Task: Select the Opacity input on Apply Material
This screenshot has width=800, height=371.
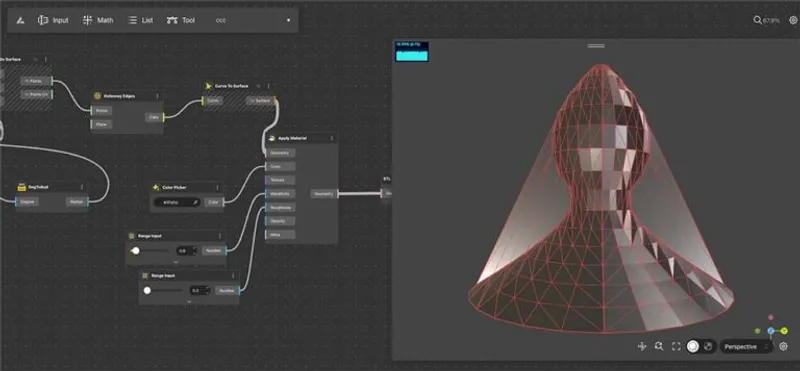Action: (x=280, y=221)
